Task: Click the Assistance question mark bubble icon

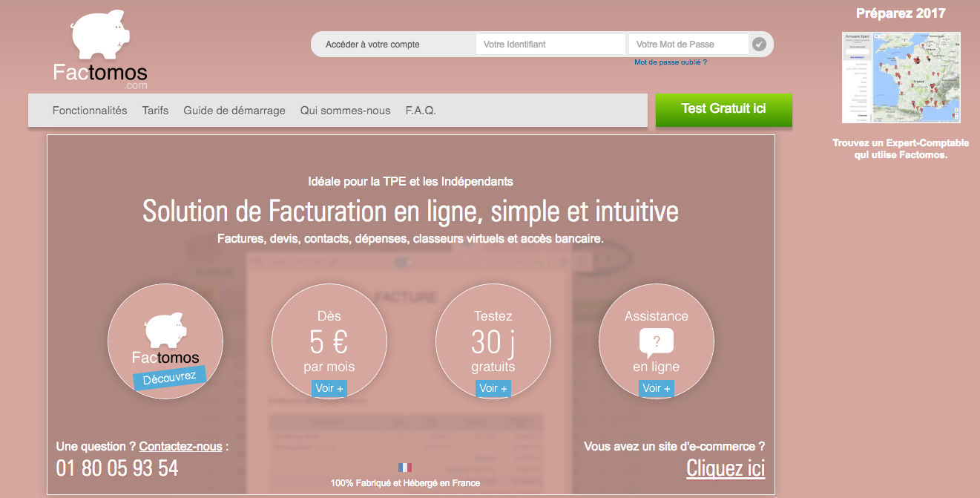Action: pyautogui.click(x=656, y=343)
